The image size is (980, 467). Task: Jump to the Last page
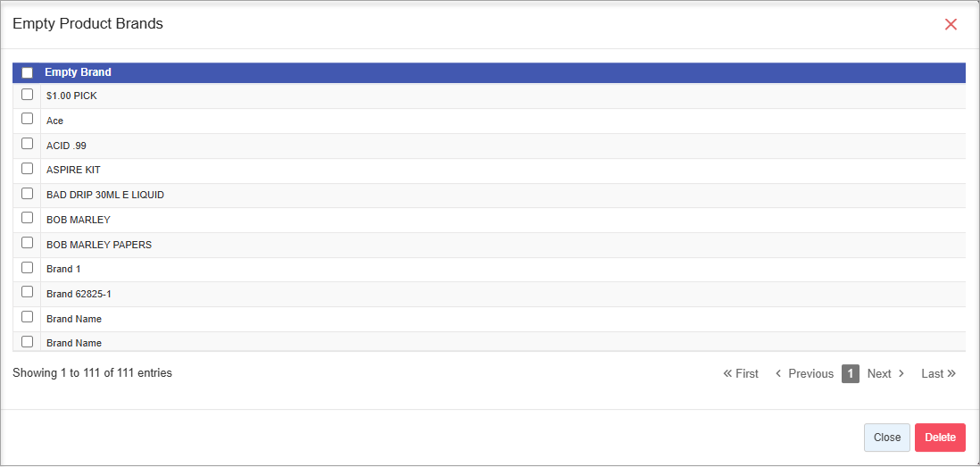[x=938, y=374]
